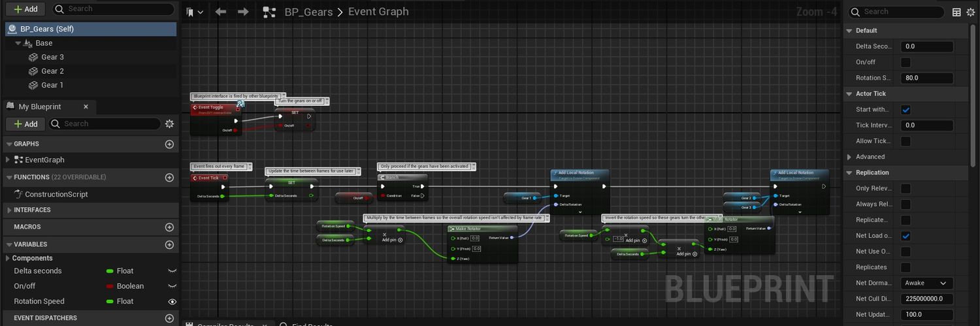Select BP_Gears (Self) in Components tree
This screenshot has height=326, width=980.
(x=91, y=29)
